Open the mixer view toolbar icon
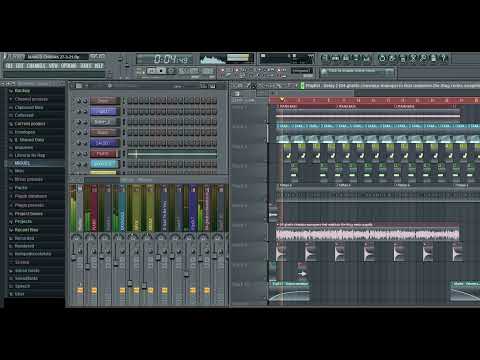This screenshot has width=480, height=360. [x=366, y=59]
